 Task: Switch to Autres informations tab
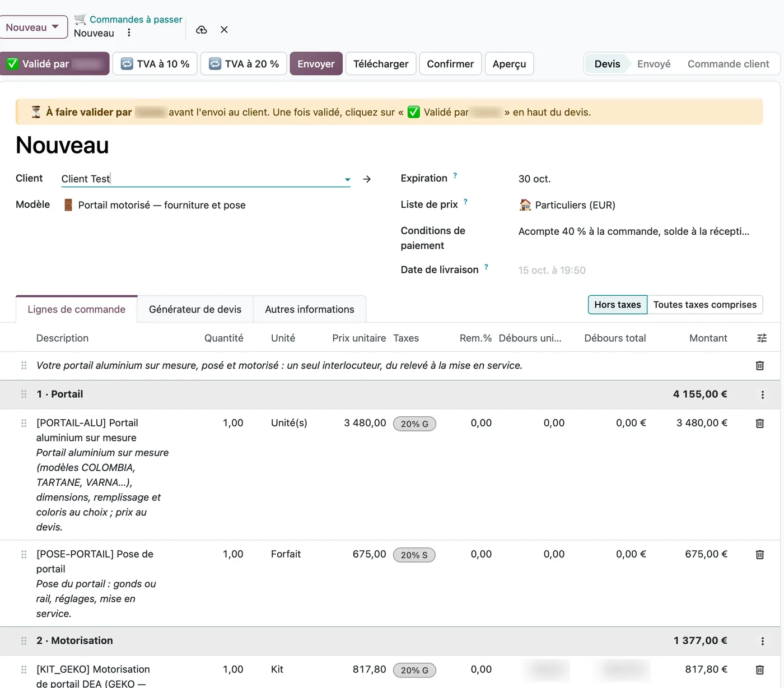pos(310,309)
